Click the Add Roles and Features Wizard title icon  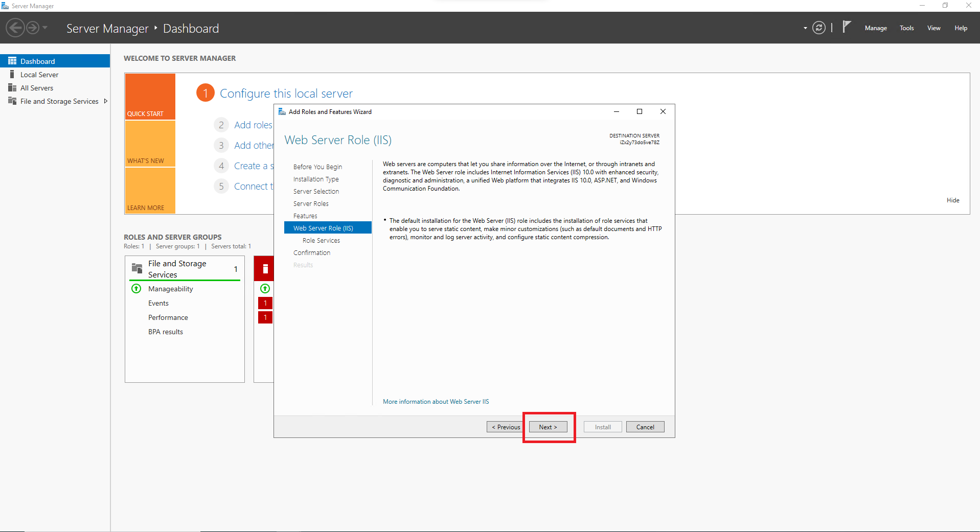coord(282,111)
